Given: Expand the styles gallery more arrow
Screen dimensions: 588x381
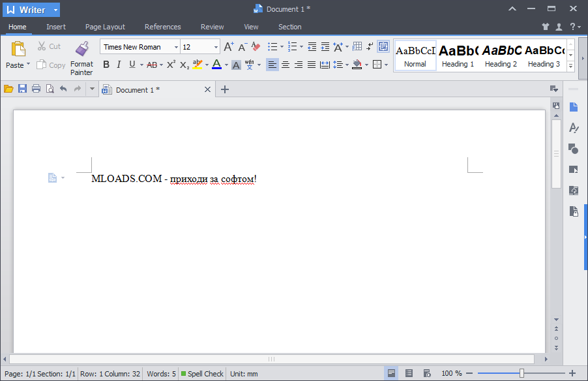Looking at the screenshot, I should click(x=571, y=66).
